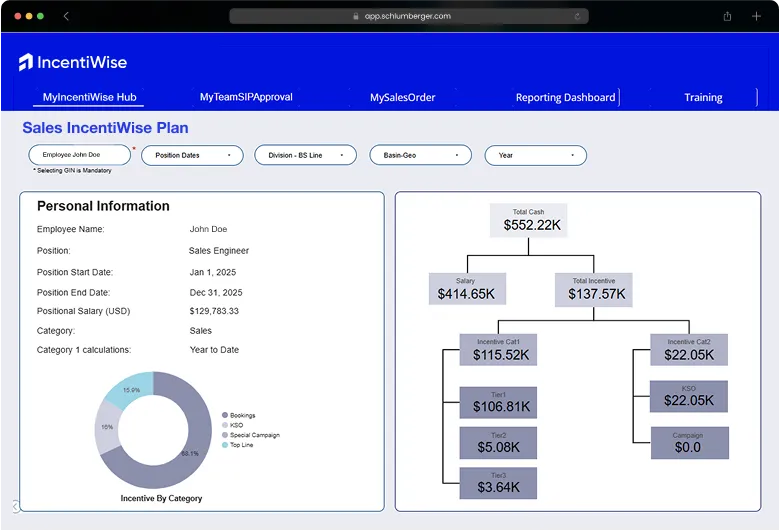Screen dimensions: 780x531
Task: Open the MySalesOrder tab
Action: point(402,98)
